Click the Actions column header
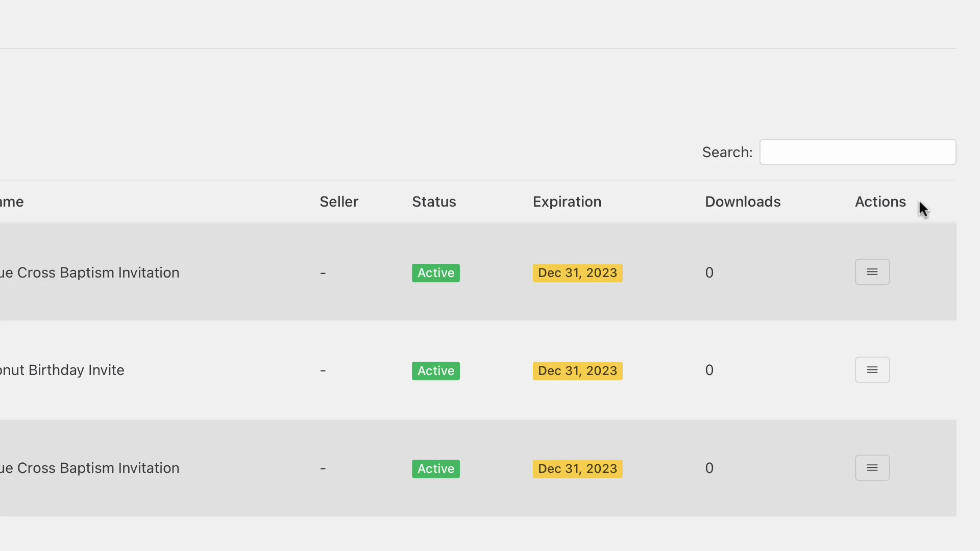This screenshot has height=551, width=980. coord(880,202)
